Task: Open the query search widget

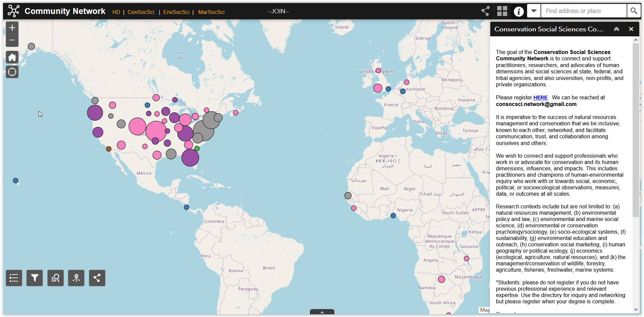Action: click(x=56, y=278)
